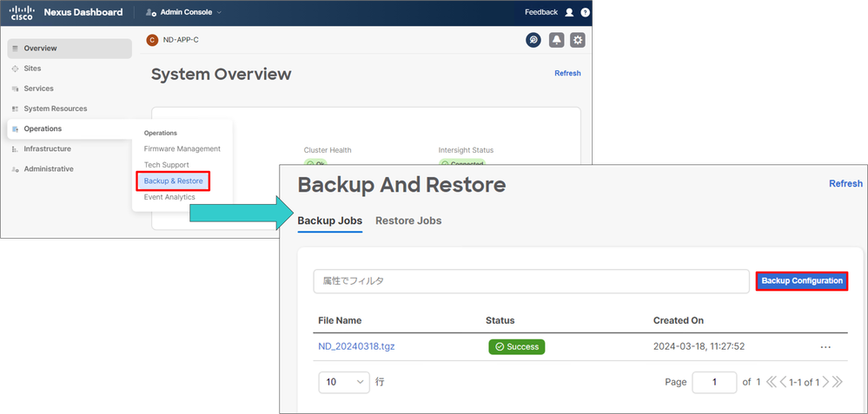Image resolution: width=868 pixels, height=414 pixels.
Task: Click Refresh on System Overview
Action: (567, 73)
